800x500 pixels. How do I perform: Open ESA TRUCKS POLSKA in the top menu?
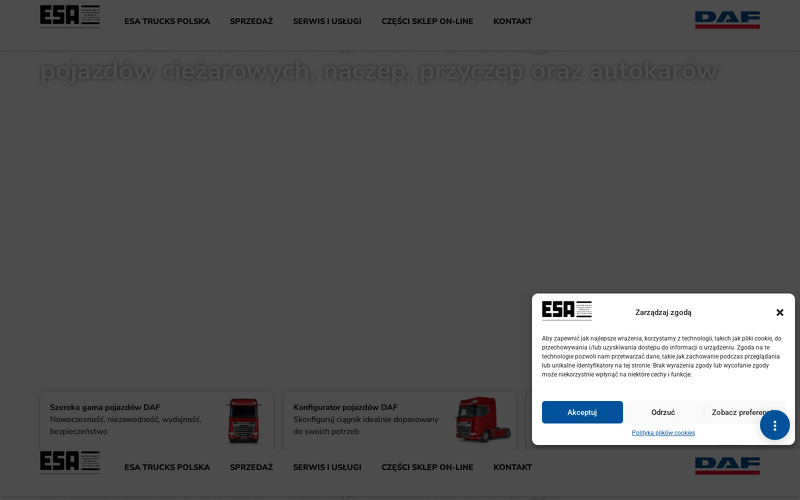[167, 21]
